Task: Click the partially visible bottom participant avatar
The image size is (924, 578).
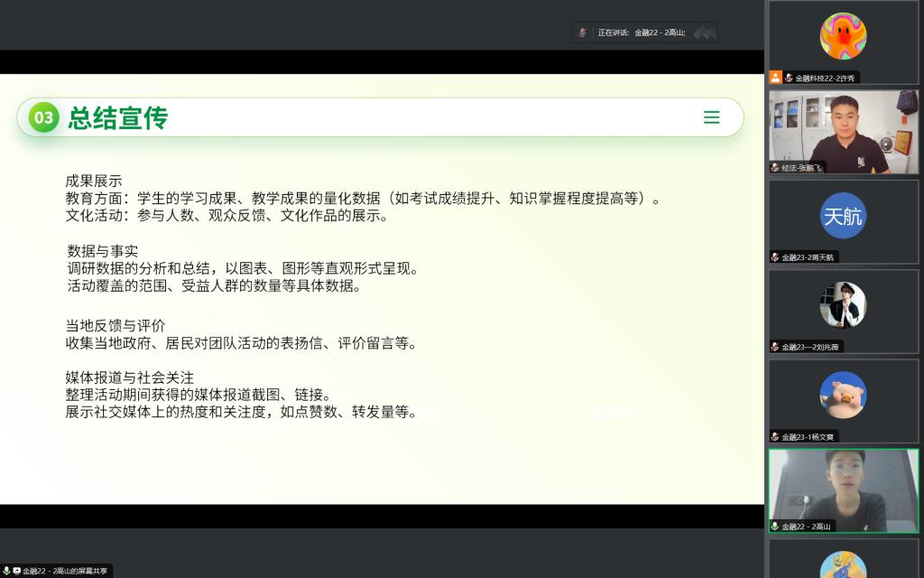Action: pyautogui.click(x=843, y=565)
